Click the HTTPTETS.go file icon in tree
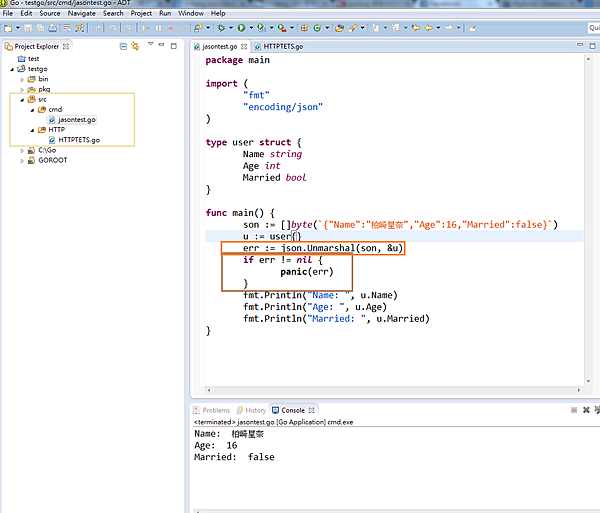 (51, 140)
